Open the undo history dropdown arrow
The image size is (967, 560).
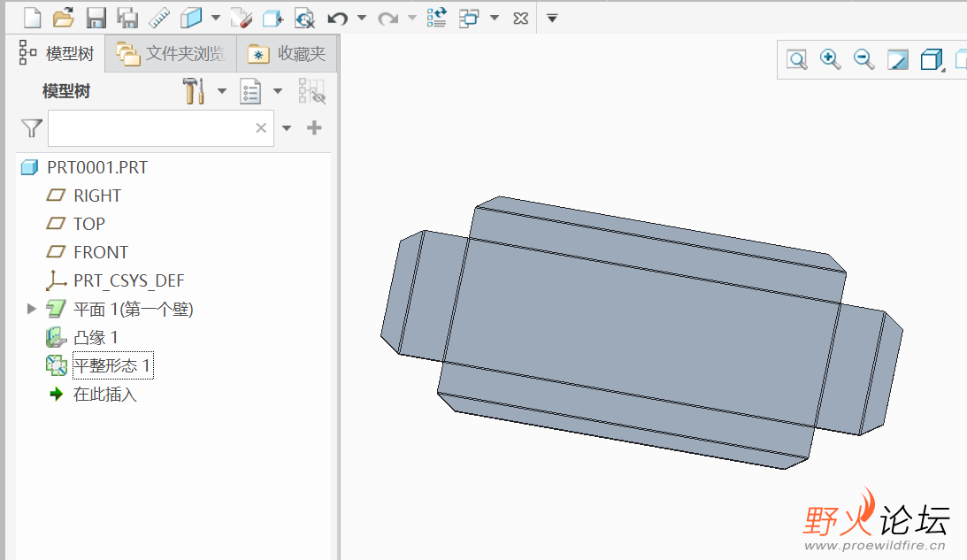(362, 18)
